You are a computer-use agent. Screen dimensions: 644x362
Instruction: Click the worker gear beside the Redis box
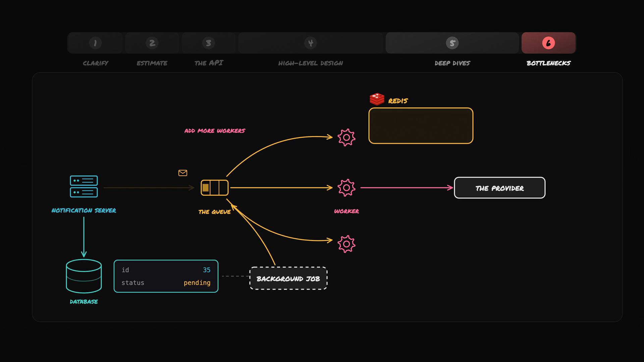click(x=346, y=137)
